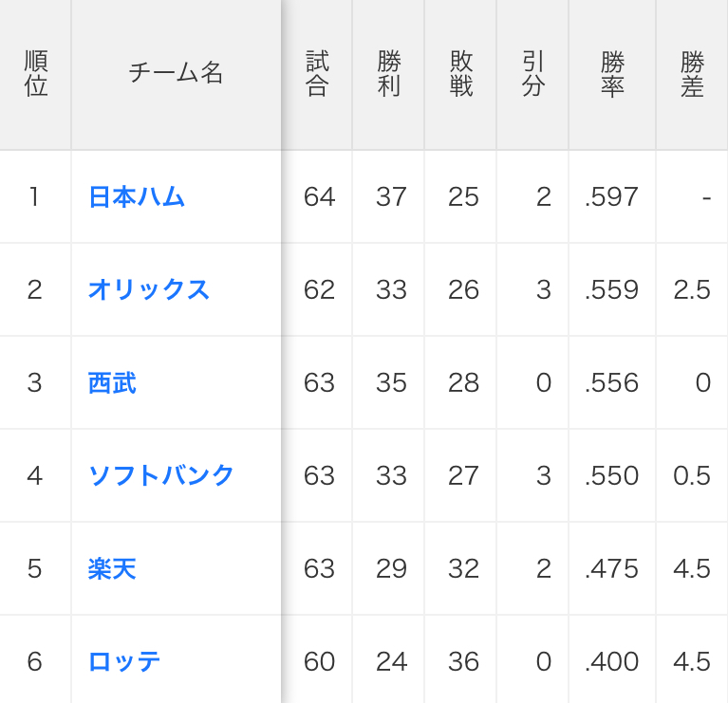Select the 勝差 column header
728x703 pixels.
692,74
